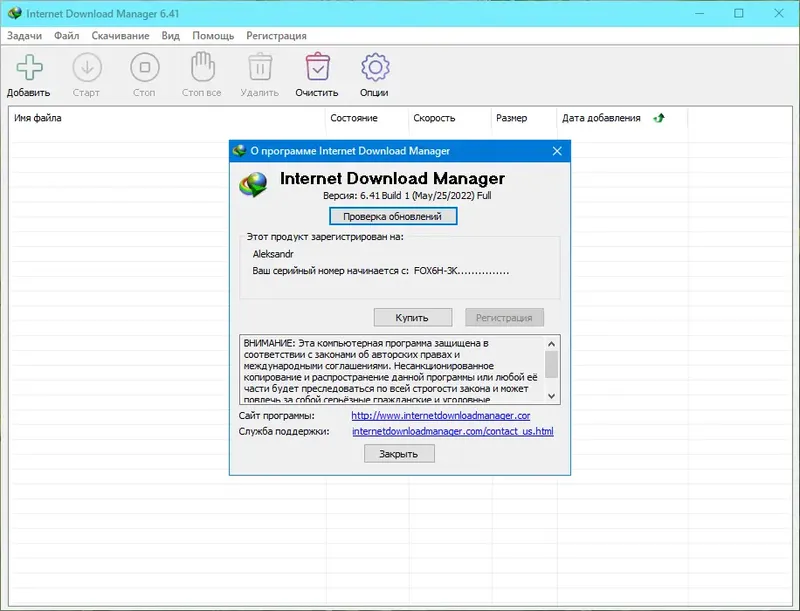Click the small IDM icon in About dialog title

(239, 151)
